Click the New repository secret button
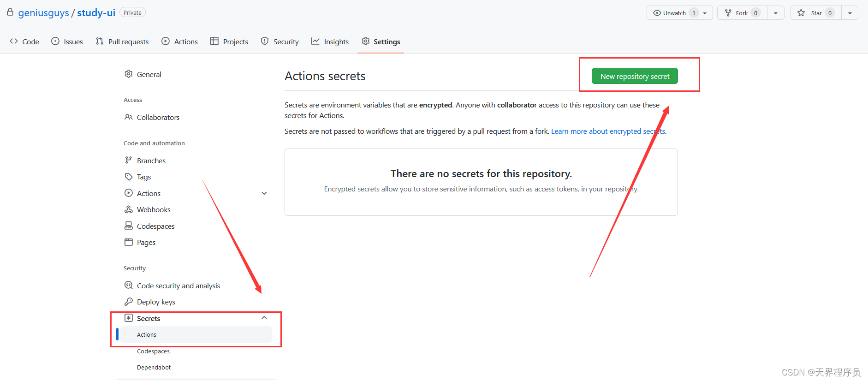This screenshot has width=868, height=381. pos(635,76)
